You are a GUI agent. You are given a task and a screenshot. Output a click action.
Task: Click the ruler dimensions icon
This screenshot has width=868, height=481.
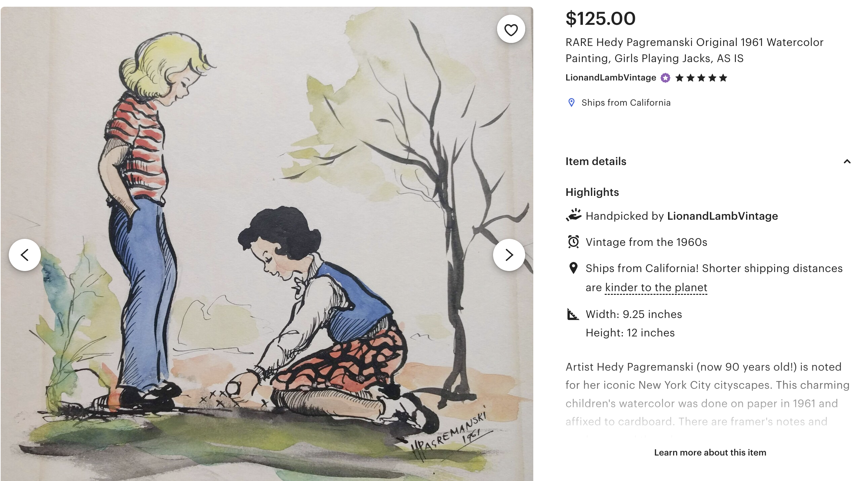[x=573, y=314]
